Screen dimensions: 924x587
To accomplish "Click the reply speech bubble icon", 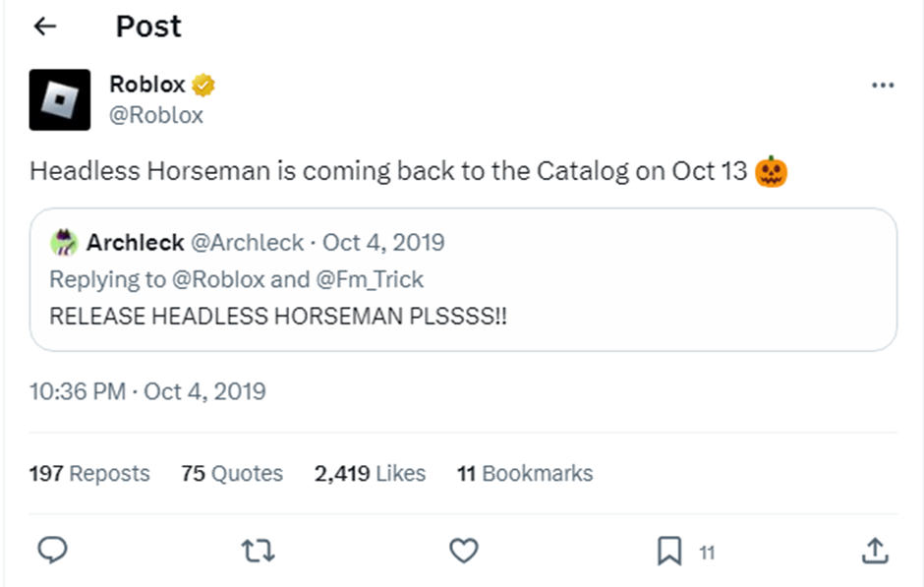I will tap(53, 551).
